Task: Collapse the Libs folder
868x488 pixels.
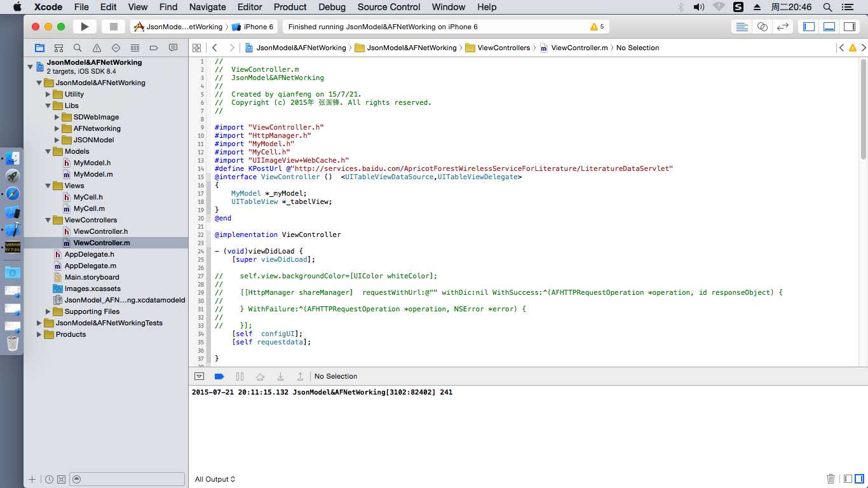Action: [x=48, y=105]
